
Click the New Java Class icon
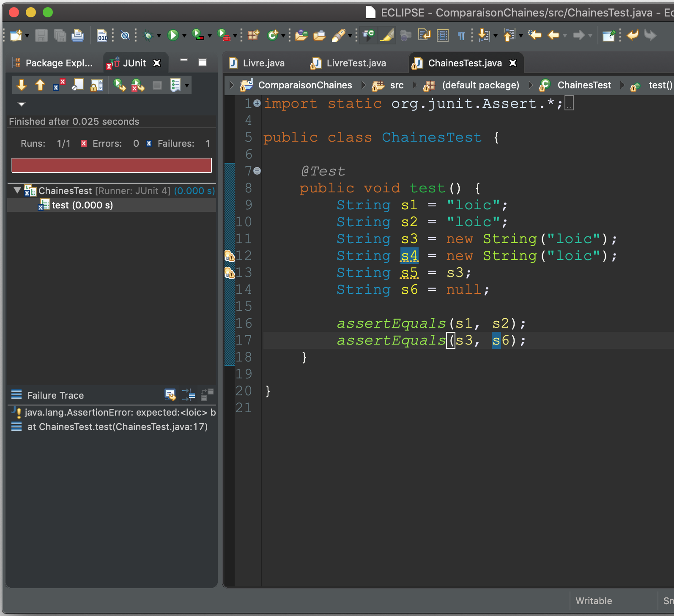[273, 35]
